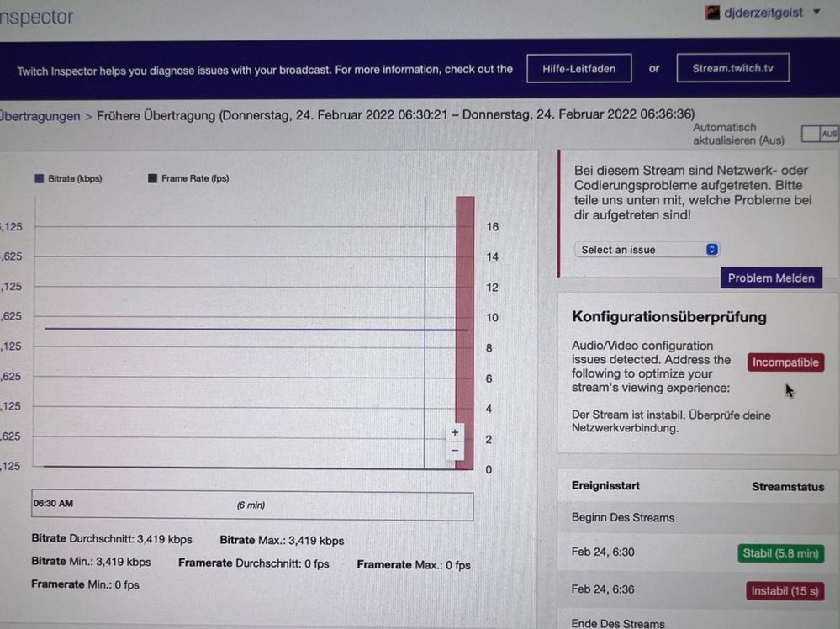Toggle Automatisch aktualisieren switch
Screen dimensions: 840x629
[820, 134]
